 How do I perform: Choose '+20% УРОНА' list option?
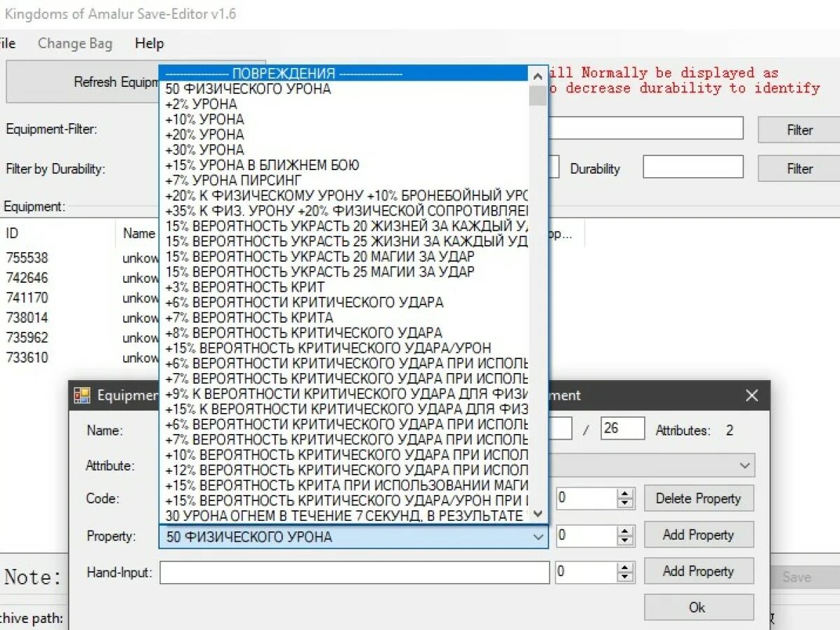click(x=344, y=134)
